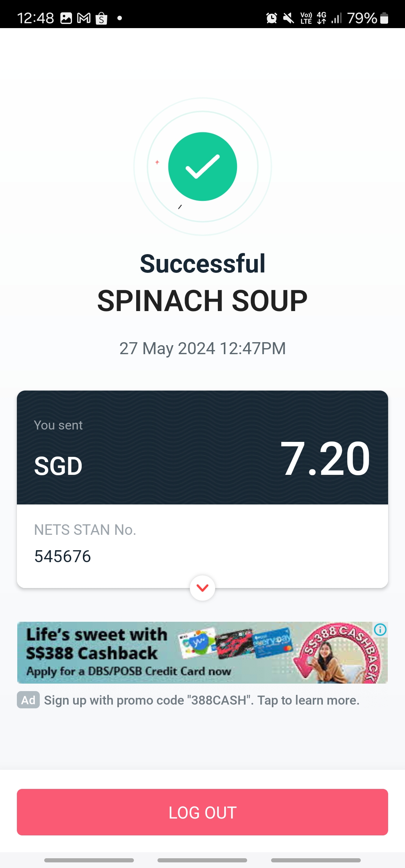Image resolution: width=405 pixels, height=868 pixels.
Task: Expand transaction details with red chevron
Action: [202, 588]
